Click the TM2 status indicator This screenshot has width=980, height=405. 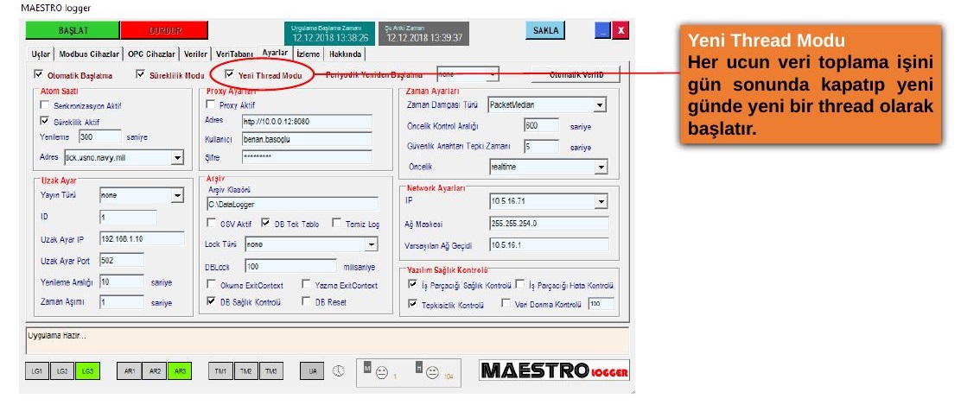(245, 371)
